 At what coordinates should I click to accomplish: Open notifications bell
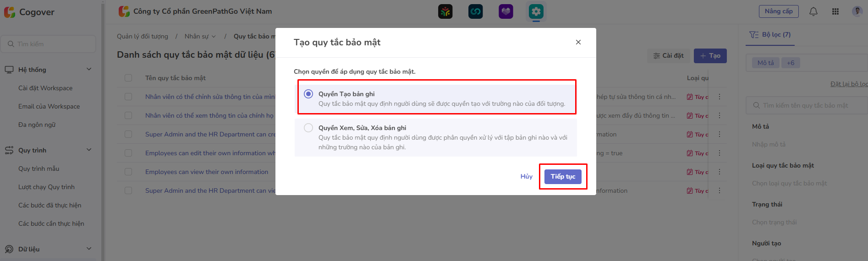(x=813, y=11)
